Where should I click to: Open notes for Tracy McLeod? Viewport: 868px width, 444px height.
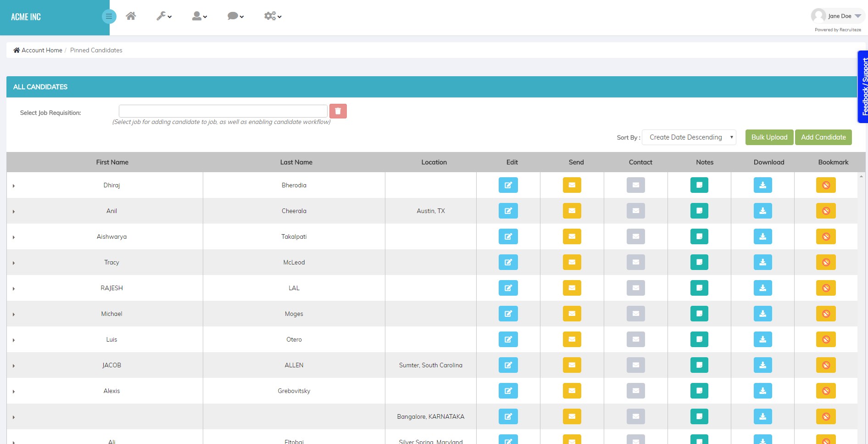699,262
